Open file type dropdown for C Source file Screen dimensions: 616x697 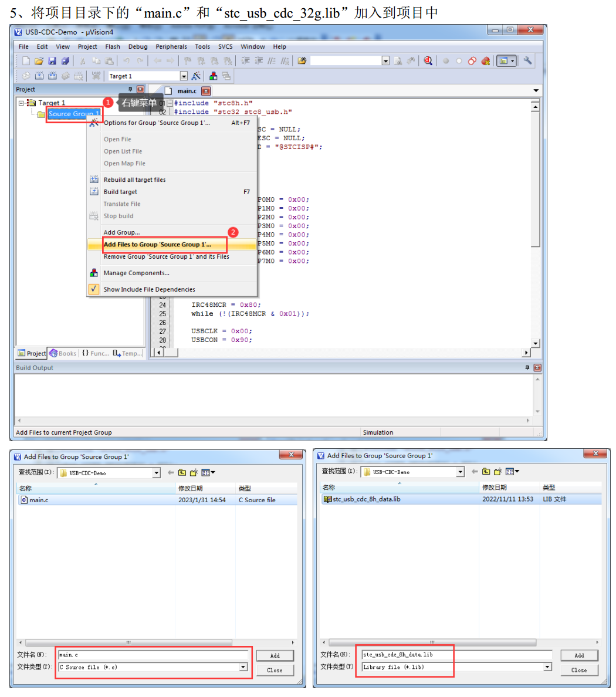pos(243,666)
